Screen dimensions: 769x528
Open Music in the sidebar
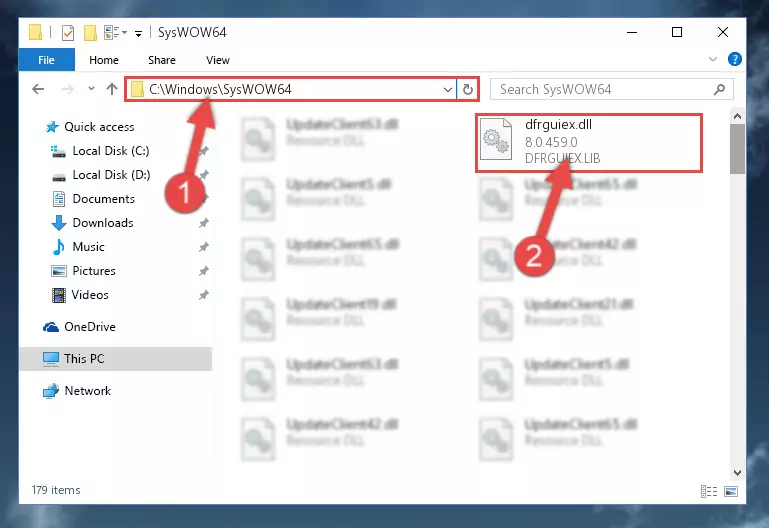coord(88,247)
